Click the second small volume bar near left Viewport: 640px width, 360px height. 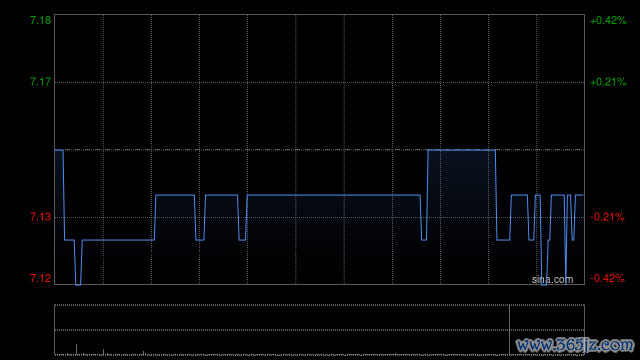103,352
